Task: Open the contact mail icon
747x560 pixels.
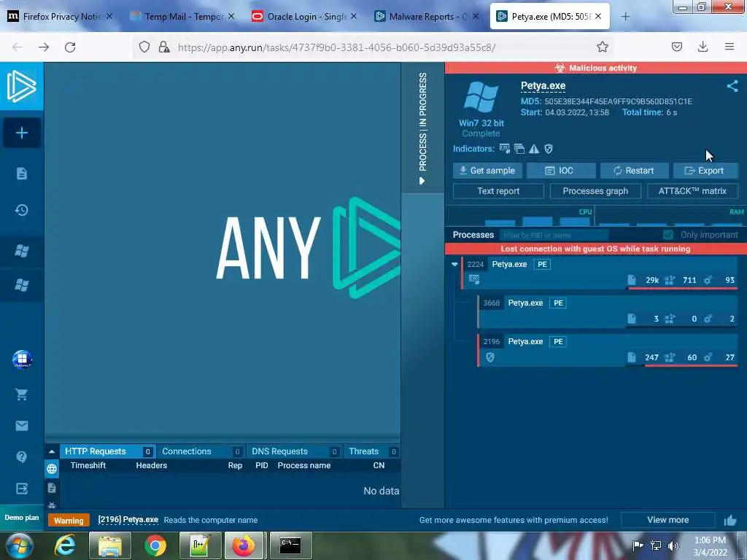Action: pos(21,426)
